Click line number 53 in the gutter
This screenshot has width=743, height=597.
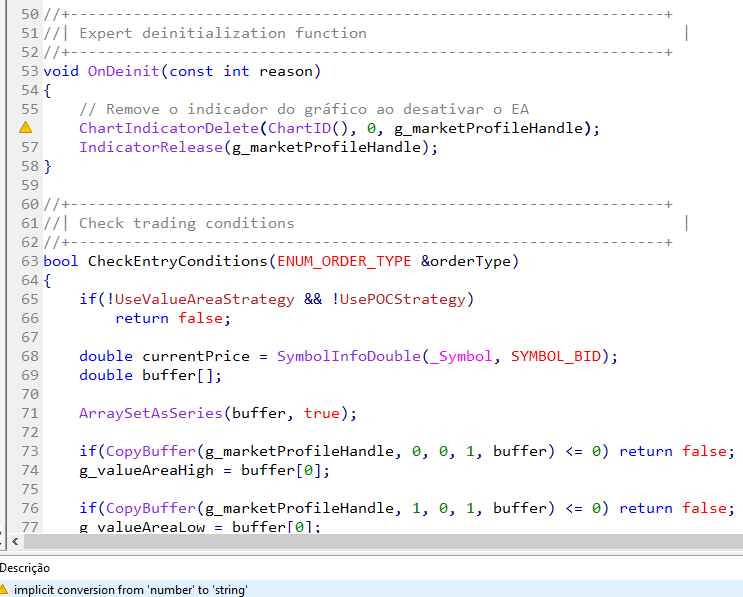tap(29, 71)
